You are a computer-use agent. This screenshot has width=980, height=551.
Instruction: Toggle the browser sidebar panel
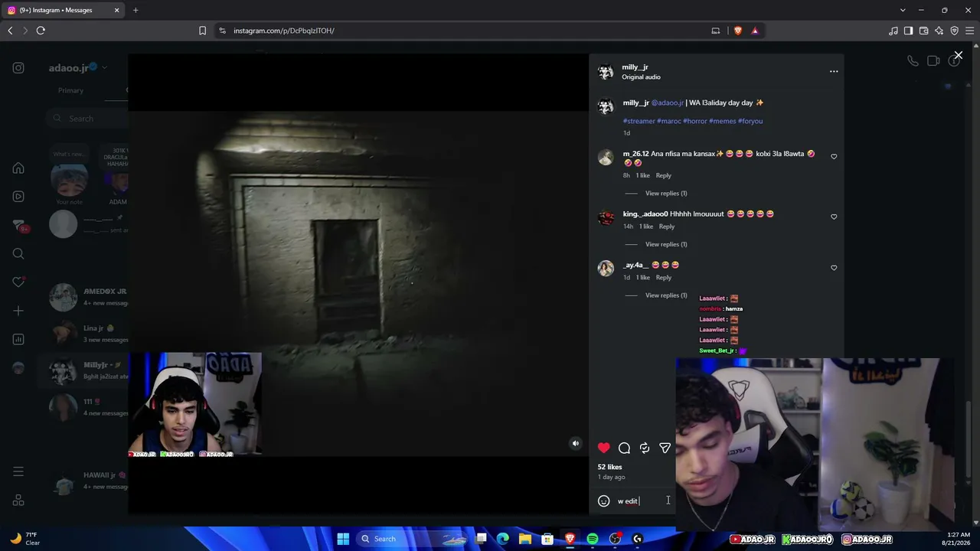(x=908, y=31)
